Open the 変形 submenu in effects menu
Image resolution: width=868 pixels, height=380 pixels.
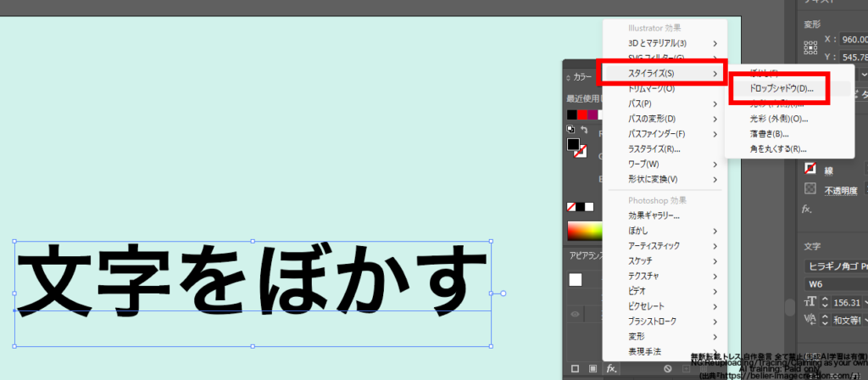pyautogui.click(x=665, y=336)
